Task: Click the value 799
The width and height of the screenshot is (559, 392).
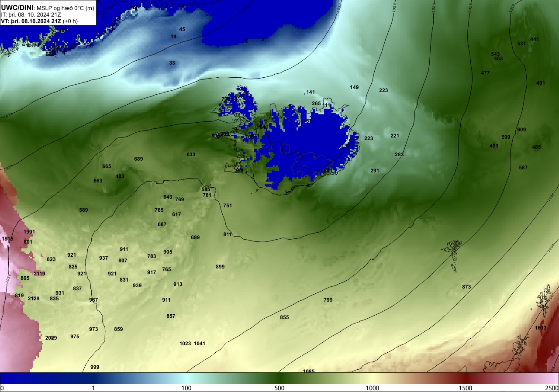Action: click(328, 300)
